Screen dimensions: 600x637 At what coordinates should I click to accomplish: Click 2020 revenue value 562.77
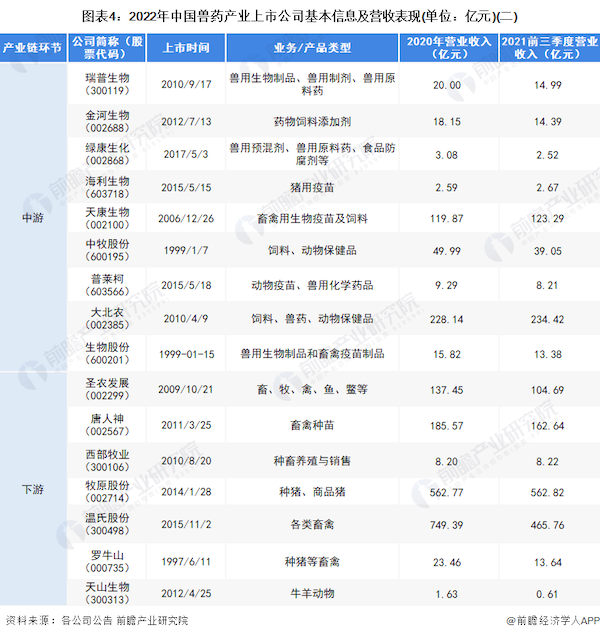click(446, 492)
